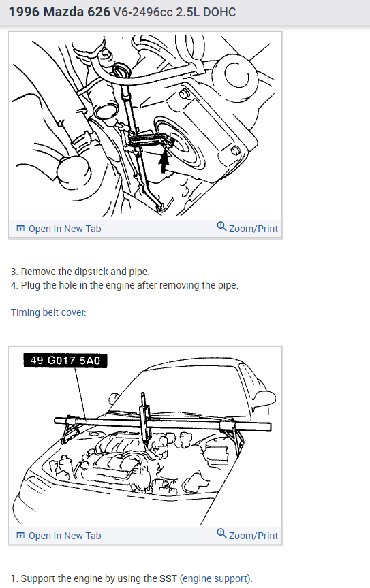Viewport: 370px width, 588px height.
Task: Click the bold 'SST' text in step 1
Action: pos(168,578)
